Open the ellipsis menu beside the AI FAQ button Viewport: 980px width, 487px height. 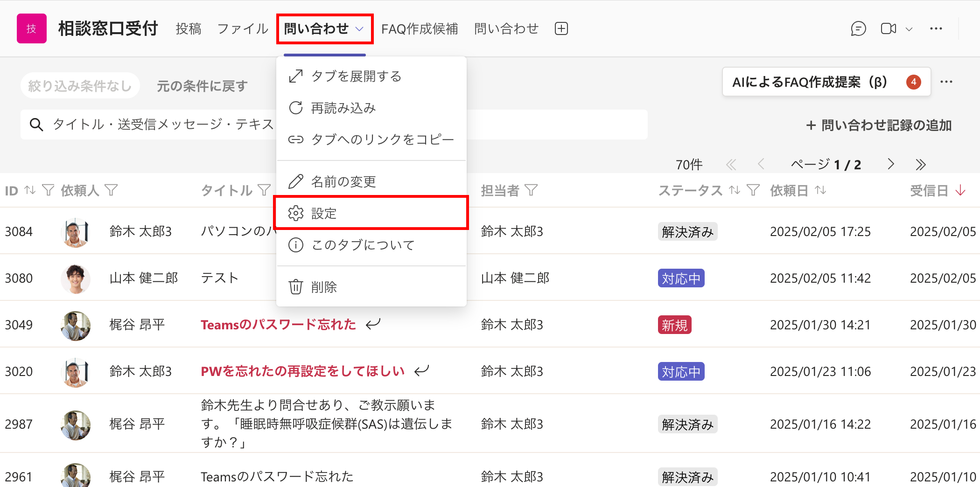[946, 82]
